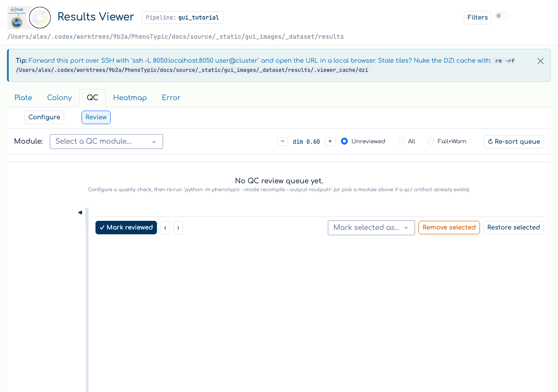
Task: Go to previous queue item arrow
Action: 165,227
